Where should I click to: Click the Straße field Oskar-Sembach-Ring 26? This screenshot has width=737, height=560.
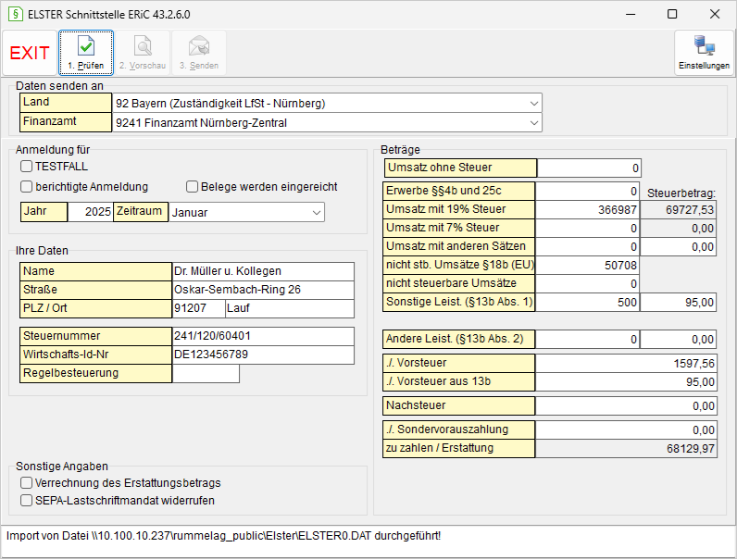coord(263,290)
